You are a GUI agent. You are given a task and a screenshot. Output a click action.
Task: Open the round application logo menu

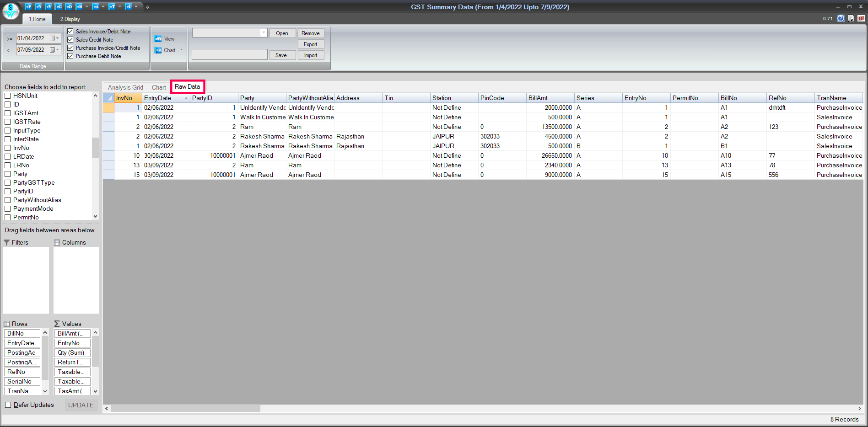click(x=11, y=11)
